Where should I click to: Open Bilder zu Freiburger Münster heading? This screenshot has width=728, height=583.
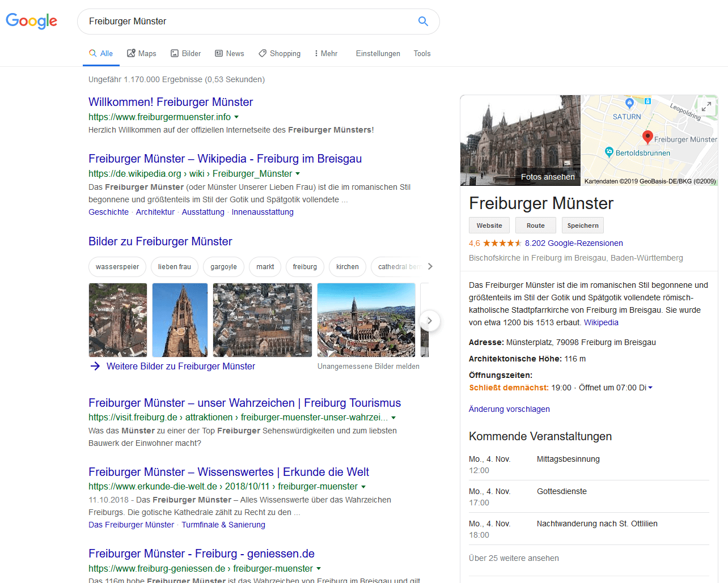160,241
